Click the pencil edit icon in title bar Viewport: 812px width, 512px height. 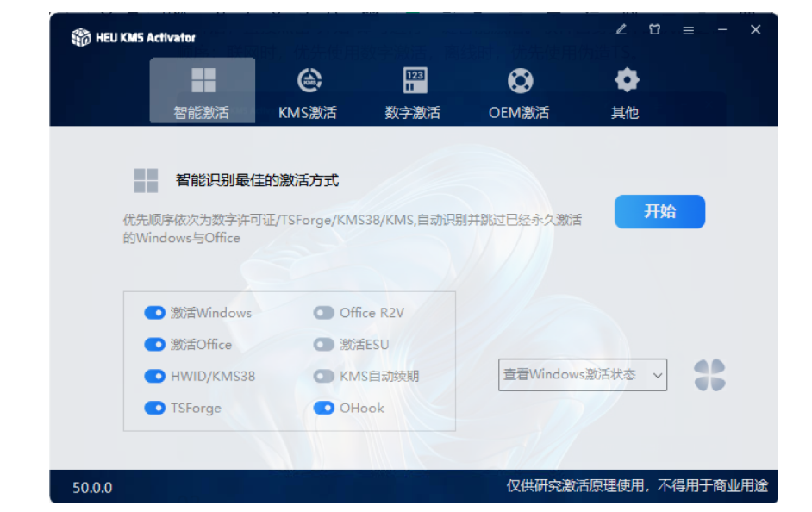[621, 29]
